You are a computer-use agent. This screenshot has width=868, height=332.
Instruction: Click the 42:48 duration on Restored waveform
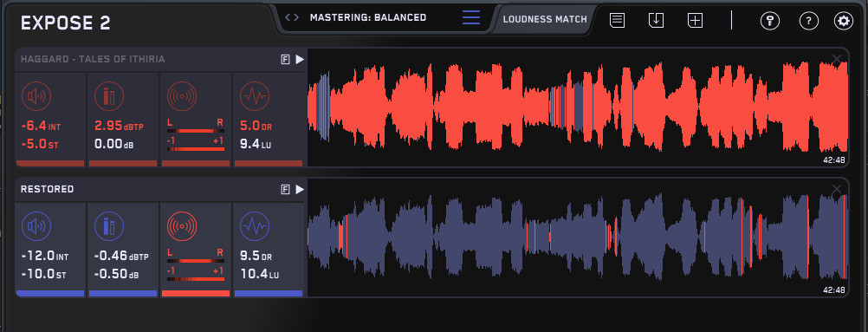pos(833,290)
